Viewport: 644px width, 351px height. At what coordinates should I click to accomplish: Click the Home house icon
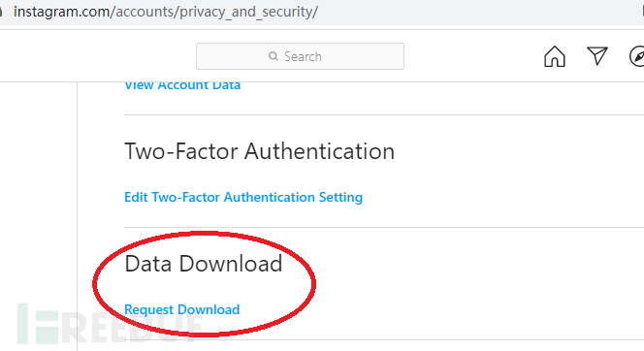coord(555,56)
